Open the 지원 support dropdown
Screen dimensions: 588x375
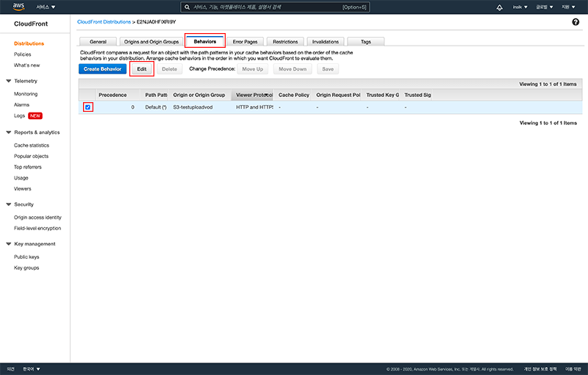pos(568,7)
